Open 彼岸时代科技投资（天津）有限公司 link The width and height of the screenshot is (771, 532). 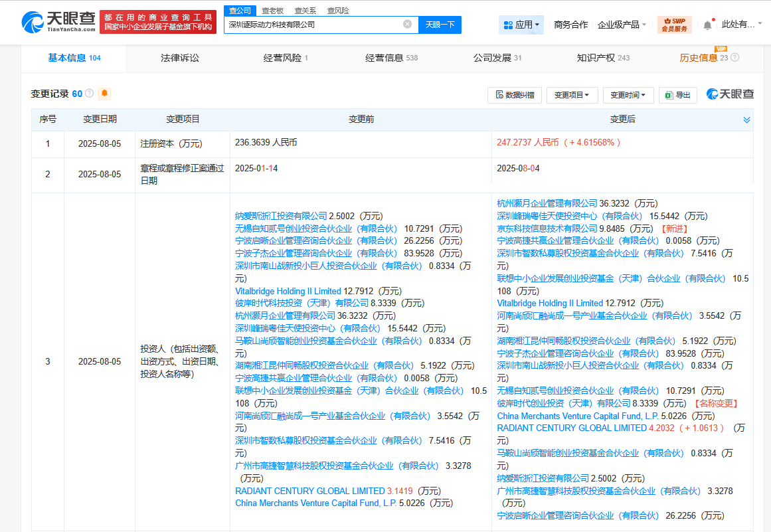(301, 303)
